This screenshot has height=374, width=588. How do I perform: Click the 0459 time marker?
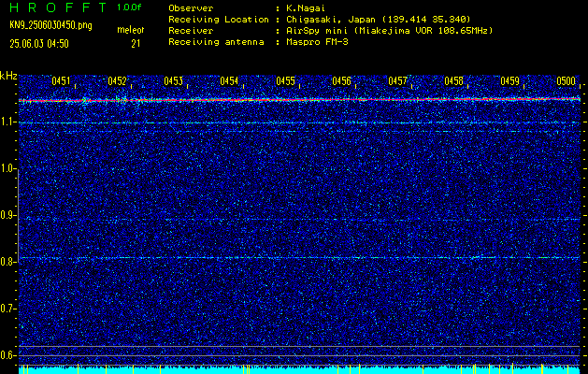point(509,81)
